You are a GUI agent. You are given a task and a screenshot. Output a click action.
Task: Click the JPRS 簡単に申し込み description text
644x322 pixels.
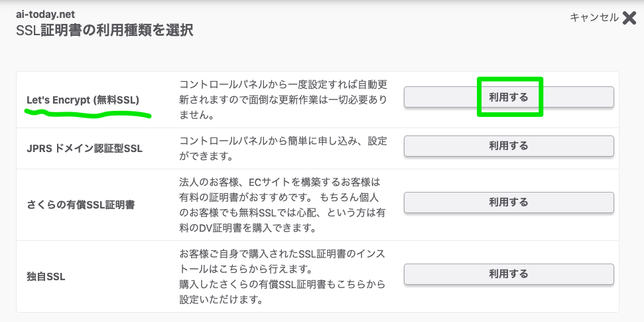283,149
